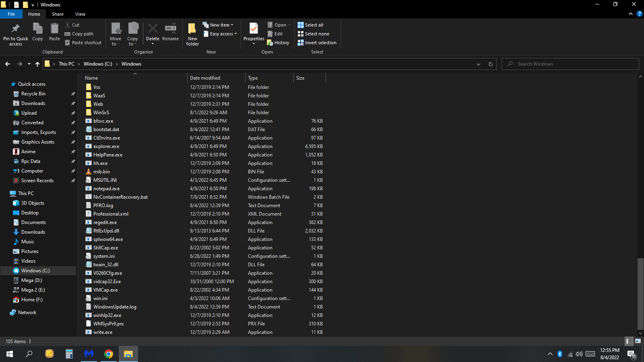This screenshot has height=362, width=644.
Task: Open Graphics Assets in Quick access
Action: point(37,142)
